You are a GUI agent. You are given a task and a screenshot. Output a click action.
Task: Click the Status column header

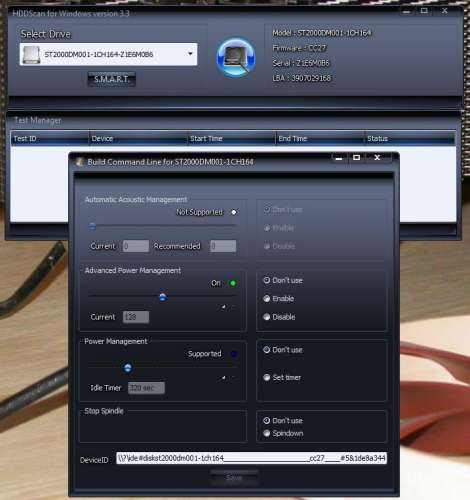click(x=410, y=138)
